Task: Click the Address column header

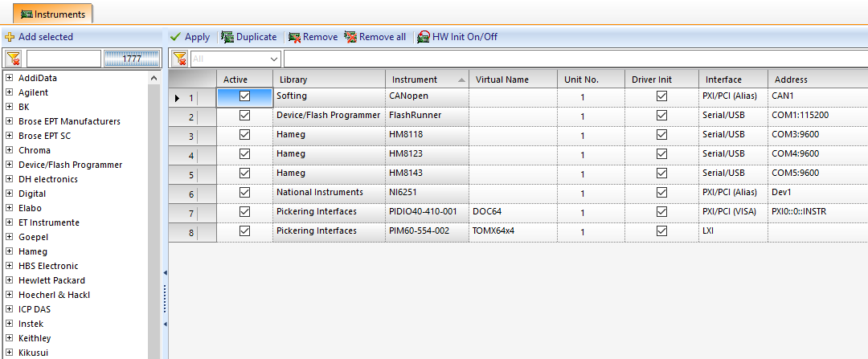Action: (817, 80)
